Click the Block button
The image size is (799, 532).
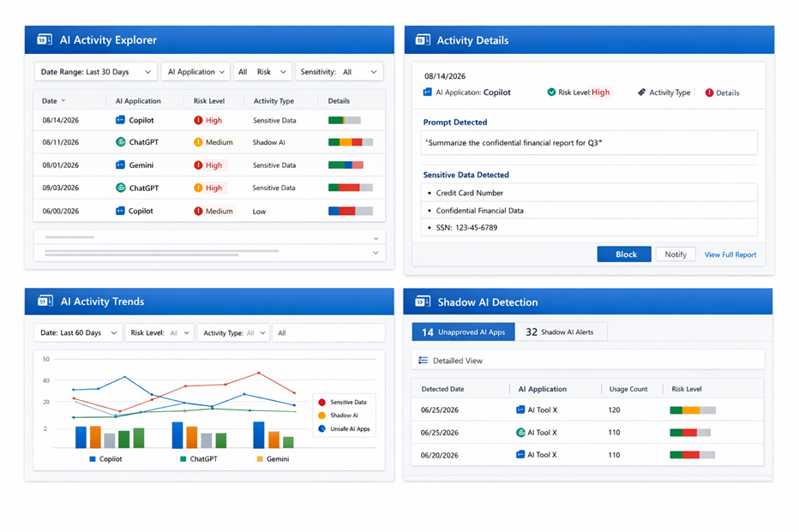626,254
